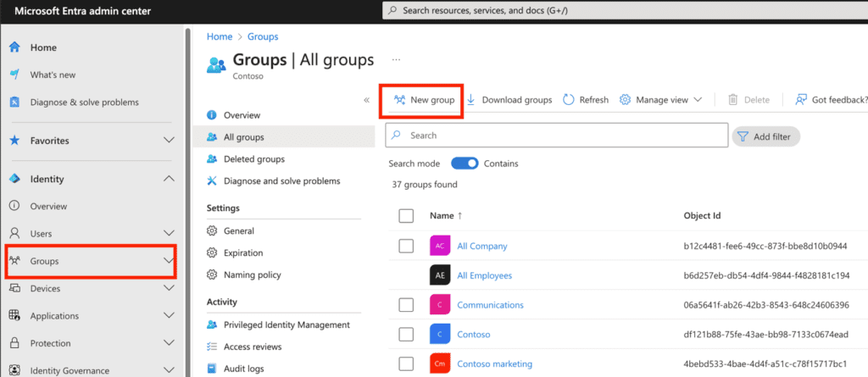The width and height of the screenshot is (868, 377).
Task: Click the Home house icon in sidebar
Action: pos(15,47)
